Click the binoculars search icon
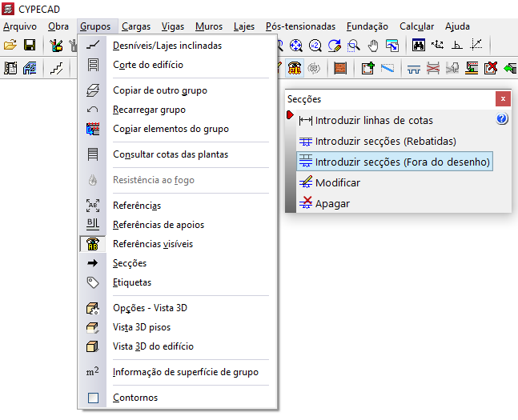This screenshot has height=420, width=518. coord(418,46)
